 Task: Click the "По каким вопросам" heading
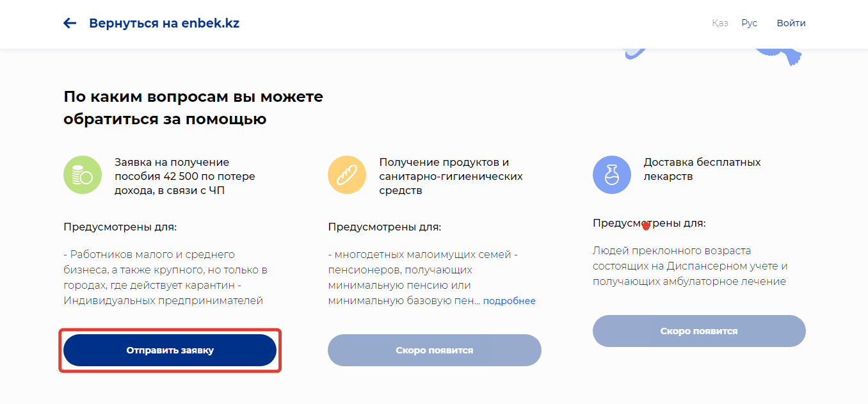(193, 108)
